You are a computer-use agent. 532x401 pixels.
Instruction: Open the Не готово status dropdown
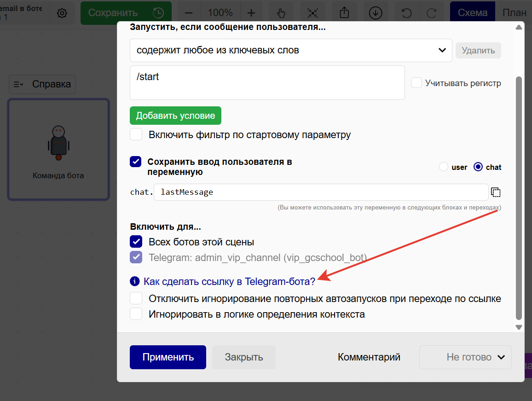point(465,357)
